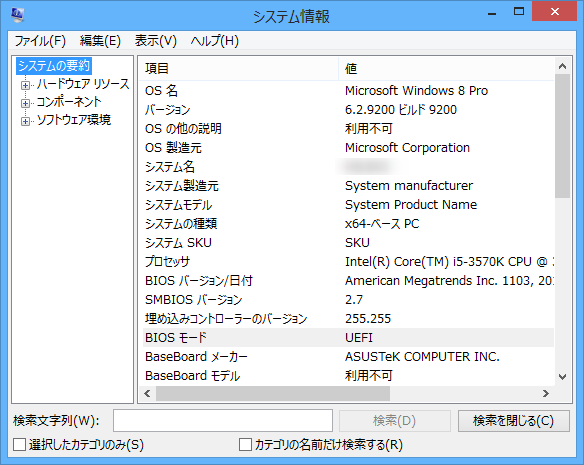
Task: Select the システム製造元 row label
Action: [182, 186]
